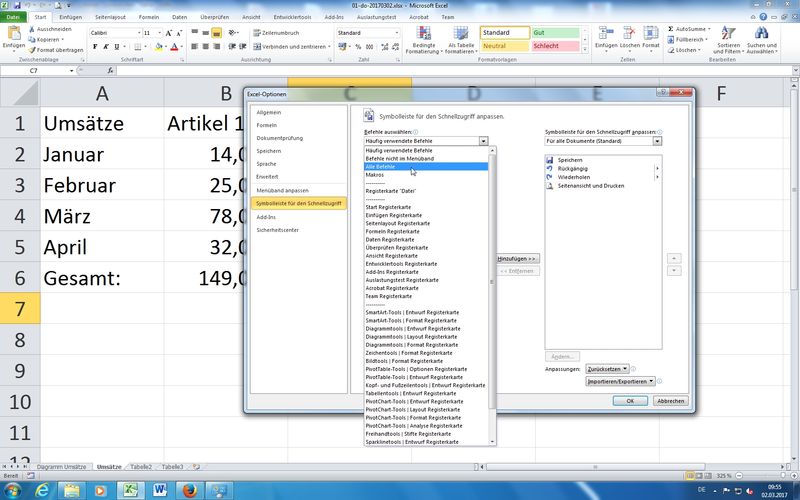800x500 pixels.
Task: Click the AutoSumme icon in ribbon
Action: click(x=669, y=31)
